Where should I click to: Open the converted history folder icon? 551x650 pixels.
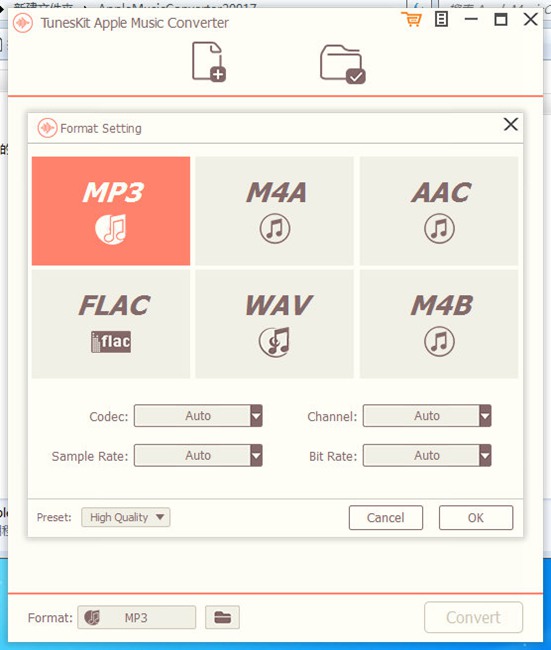tap(342, 64)
